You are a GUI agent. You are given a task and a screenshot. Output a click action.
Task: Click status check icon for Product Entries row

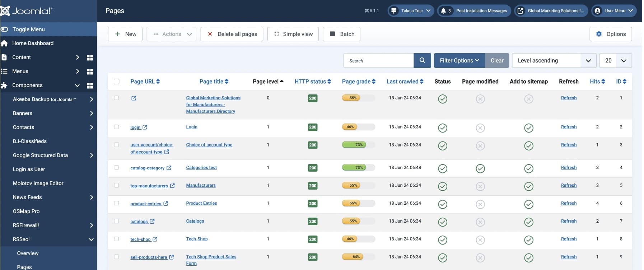click(443, 204)
